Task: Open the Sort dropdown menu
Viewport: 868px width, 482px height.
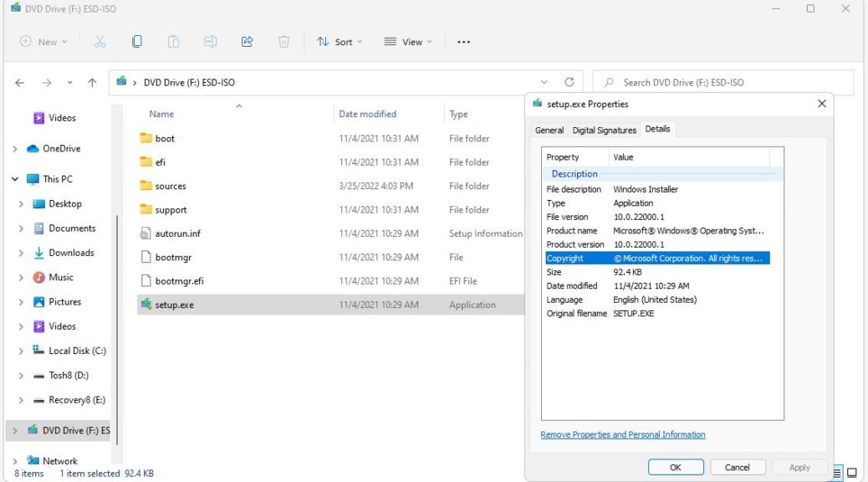Action: 340,42
